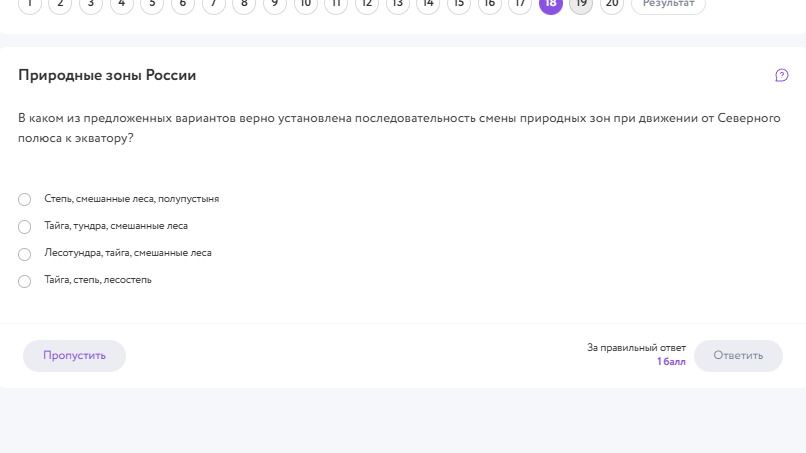
Task: Switch to question 5
Action: [152, 4]
